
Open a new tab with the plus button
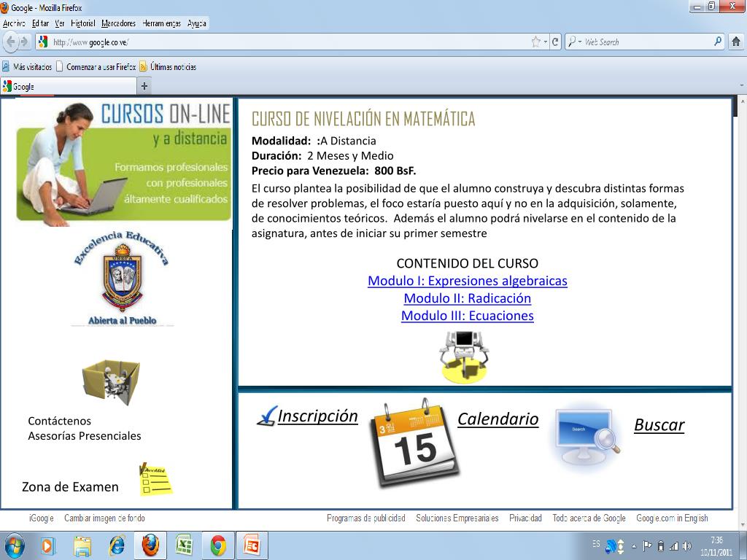coord(144,86)
